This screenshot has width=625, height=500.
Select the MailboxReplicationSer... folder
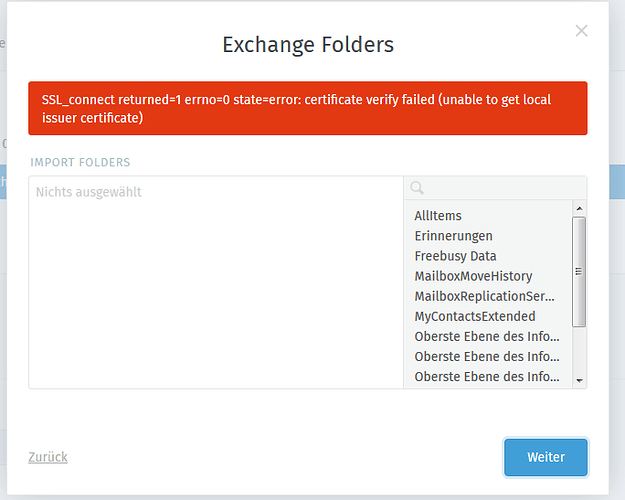coord(484,296)
